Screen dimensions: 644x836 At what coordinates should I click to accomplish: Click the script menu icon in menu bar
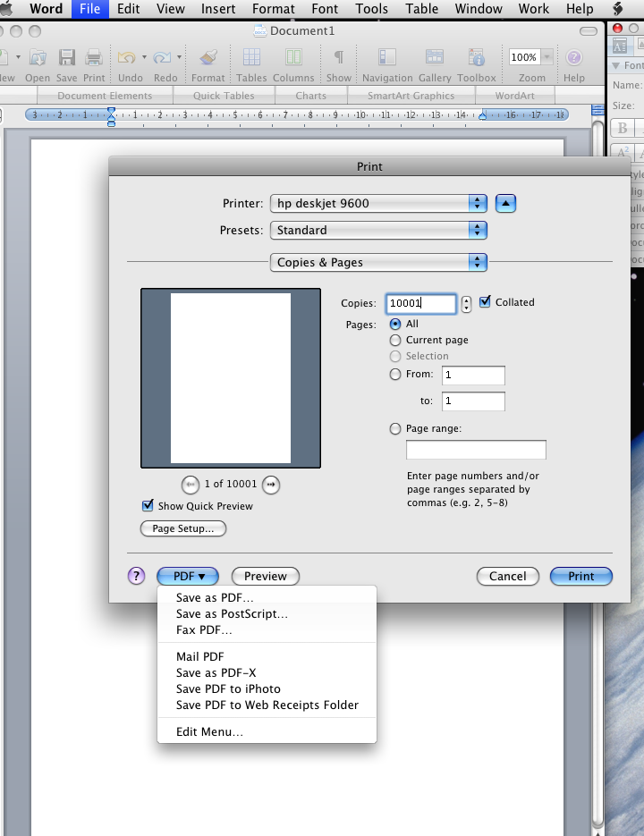pyautogui.click(x=617, y=9)
